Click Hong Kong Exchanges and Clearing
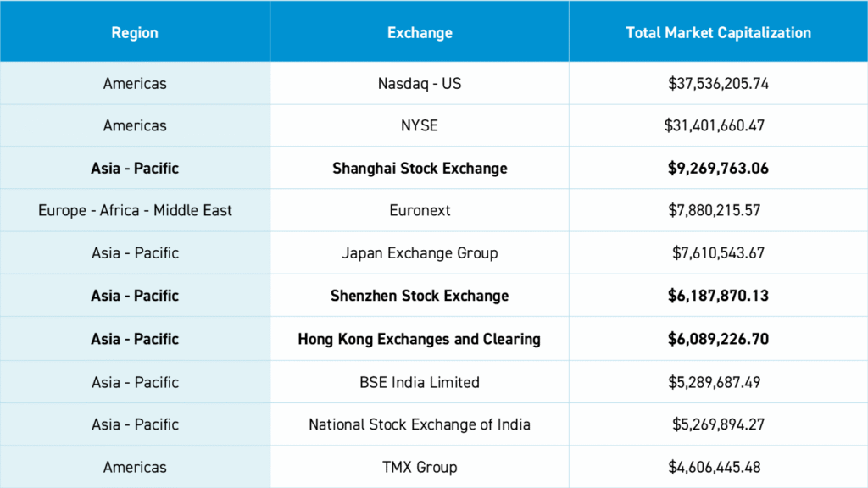 tap(420, 339)
